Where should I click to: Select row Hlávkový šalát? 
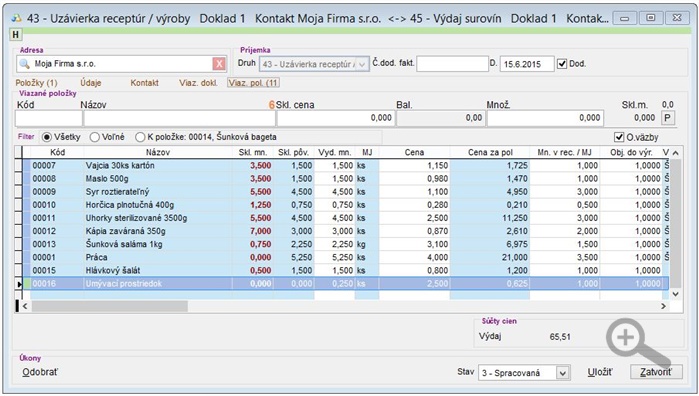pyautogui.click(x=345, y=271)
